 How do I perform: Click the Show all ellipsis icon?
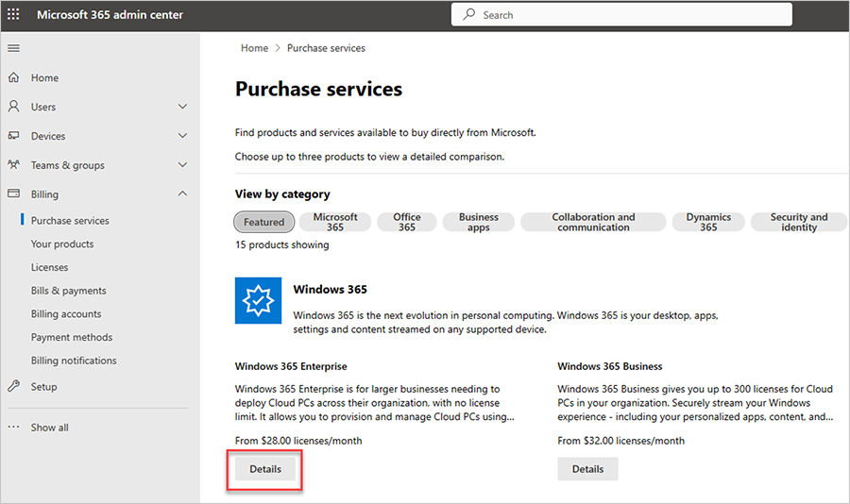tap(14, 427)
